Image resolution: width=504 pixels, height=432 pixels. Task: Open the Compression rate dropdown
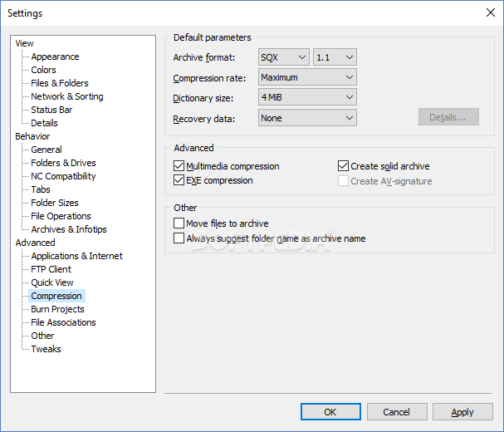307,77
